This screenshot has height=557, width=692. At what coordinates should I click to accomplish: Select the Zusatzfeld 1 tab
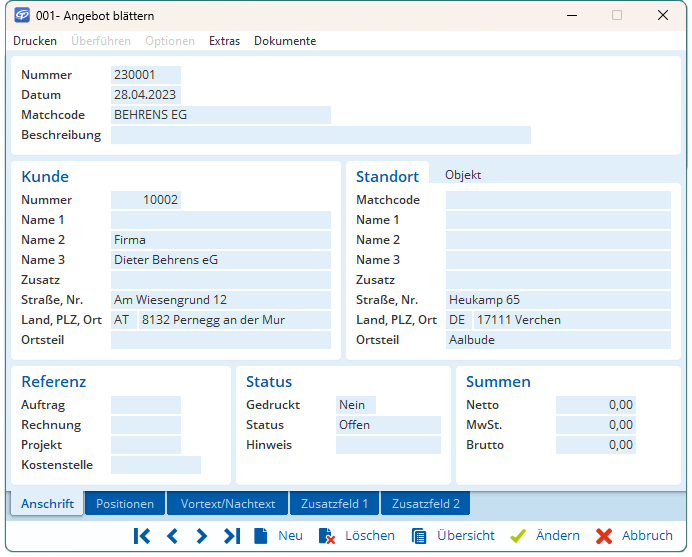click(x=335, y=504)
